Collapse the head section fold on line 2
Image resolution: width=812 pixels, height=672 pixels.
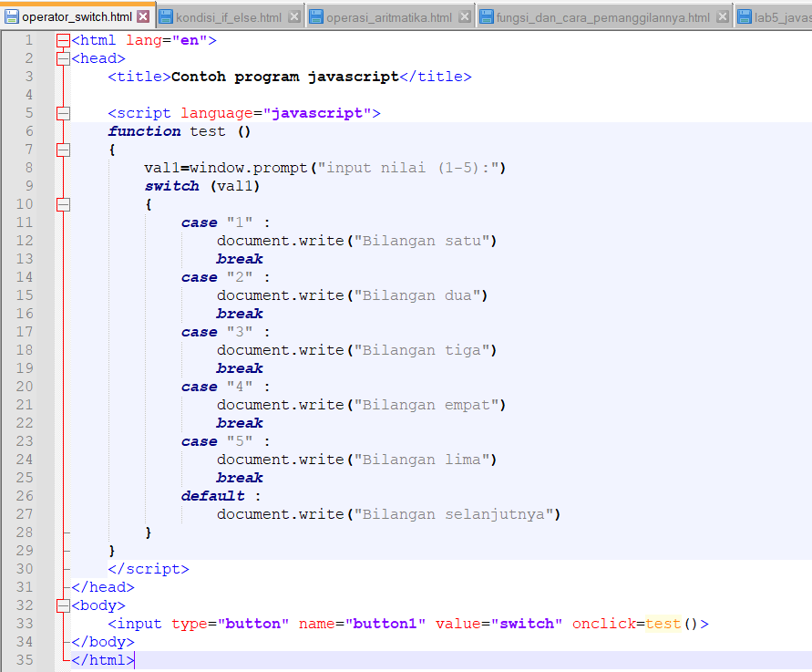(x=61, y=57)
